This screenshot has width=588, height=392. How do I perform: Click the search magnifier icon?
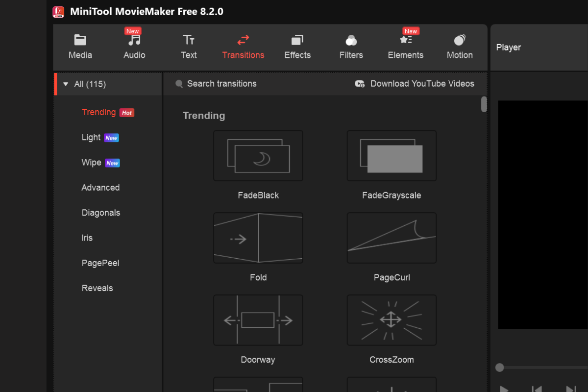point(179,84)
